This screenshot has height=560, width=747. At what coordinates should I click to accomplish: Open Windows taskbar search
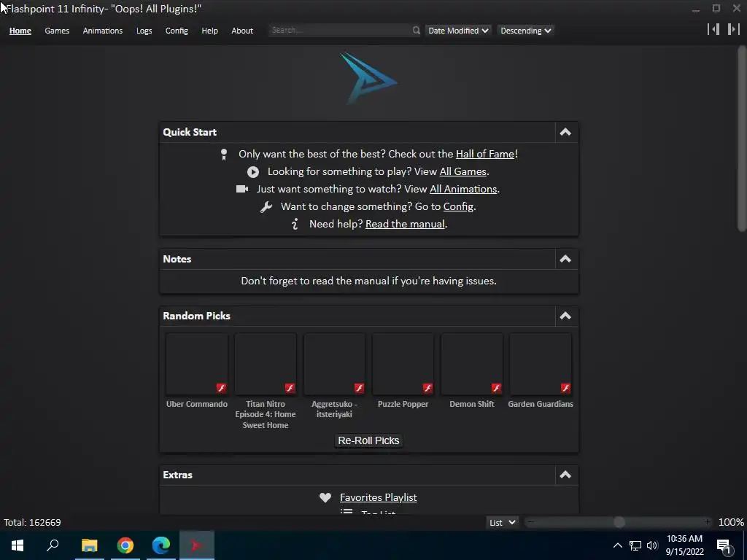coord(53,545)
